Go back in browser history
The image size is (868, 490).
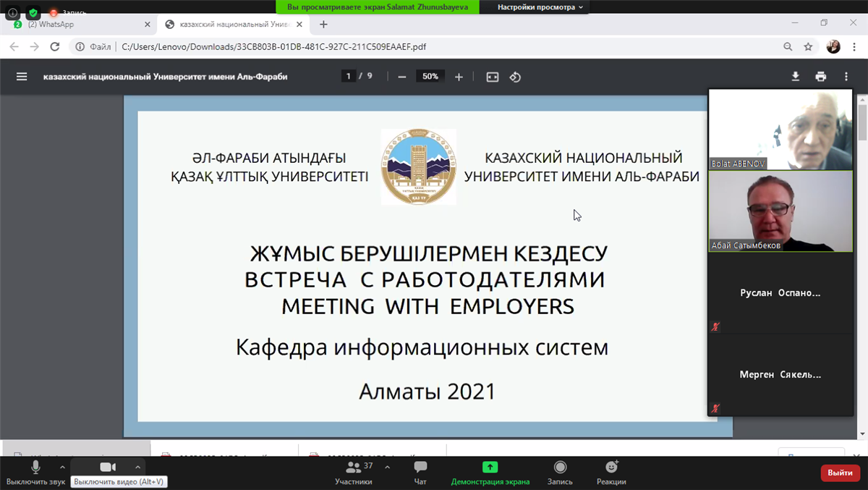click(14, 46)
